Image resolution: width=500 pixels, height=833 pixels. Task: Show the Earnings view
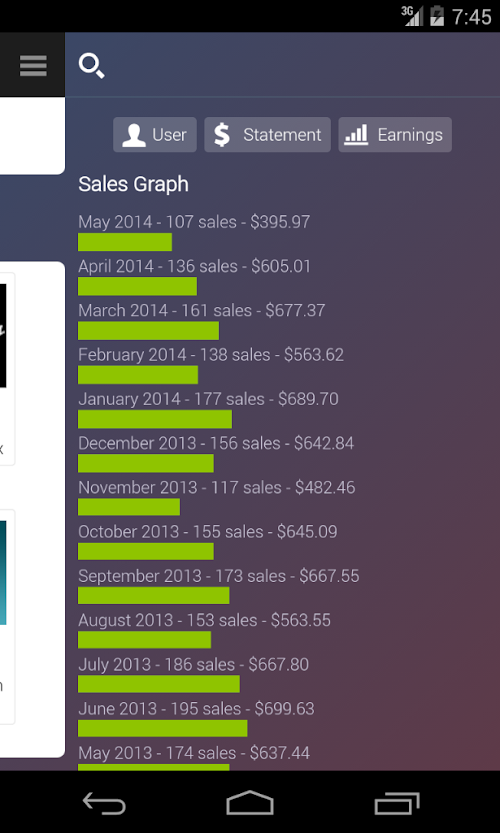[x=395, y=135]
